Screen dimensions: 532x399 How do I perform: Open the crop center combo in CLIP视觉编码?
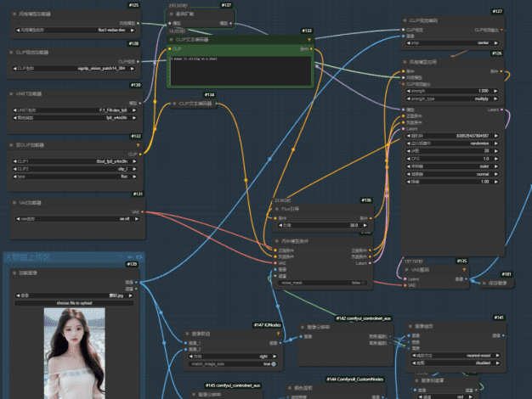coord(452,43)
